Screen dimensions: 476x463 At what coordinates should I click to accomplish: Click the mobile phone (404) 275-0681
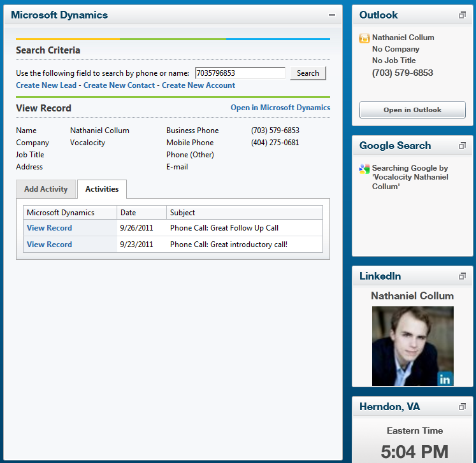[x=275, y=143]
